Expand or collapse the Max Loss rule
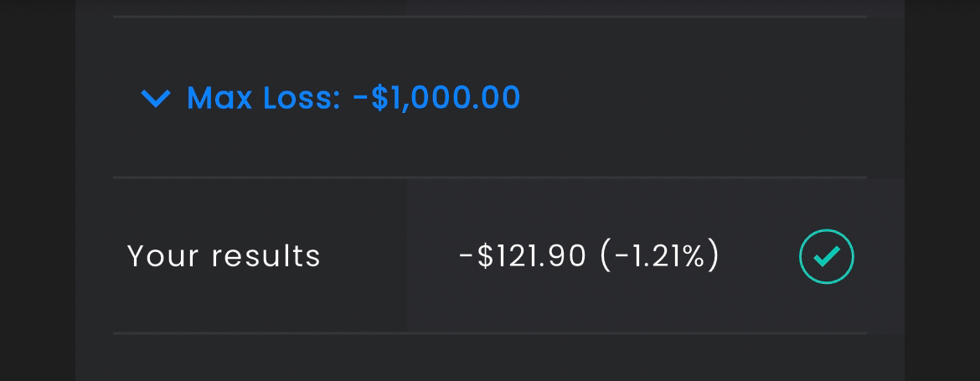 point(156,98)
